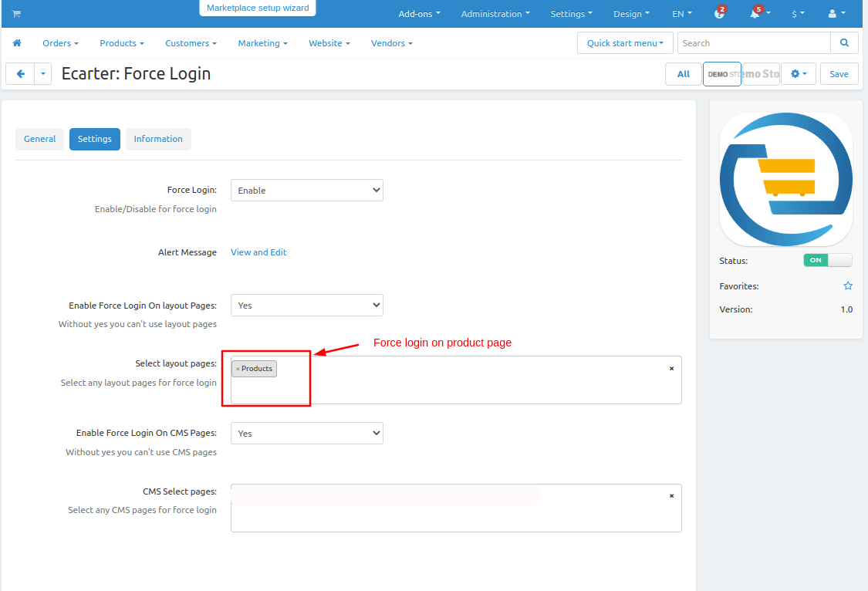Open the Customers menu
Screen dimensions: 868x591
coord(191,43)
